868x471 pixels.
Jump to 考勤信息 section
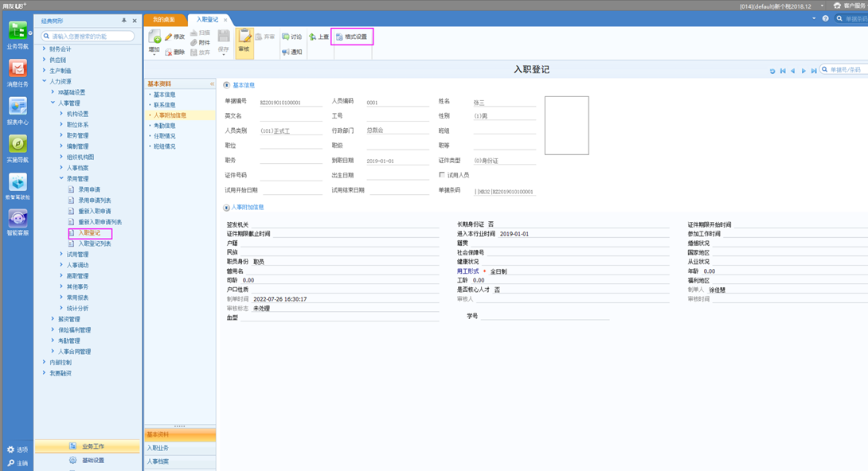pos(164,126)
